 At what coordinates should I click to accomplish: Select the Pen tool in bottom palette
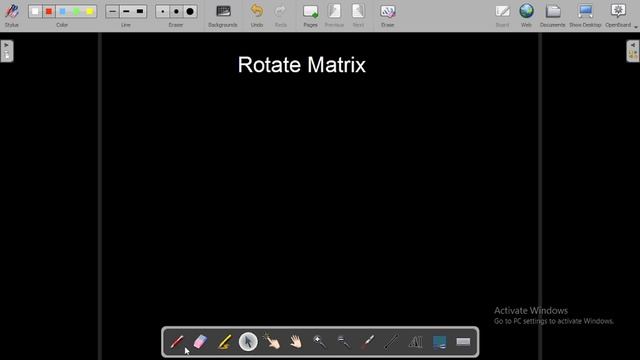pos(177,342)
